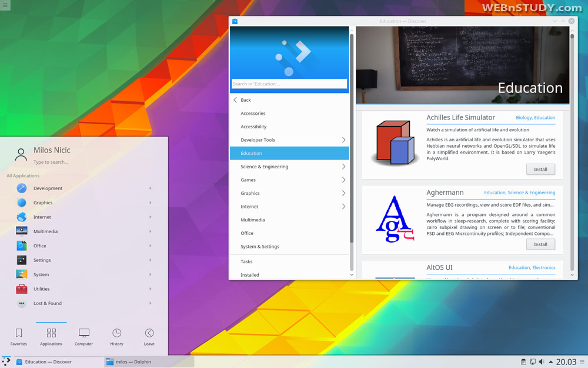Click the launcher Type to search field
The height and width of the screenshot is (368, 588).
pos(51,163)
